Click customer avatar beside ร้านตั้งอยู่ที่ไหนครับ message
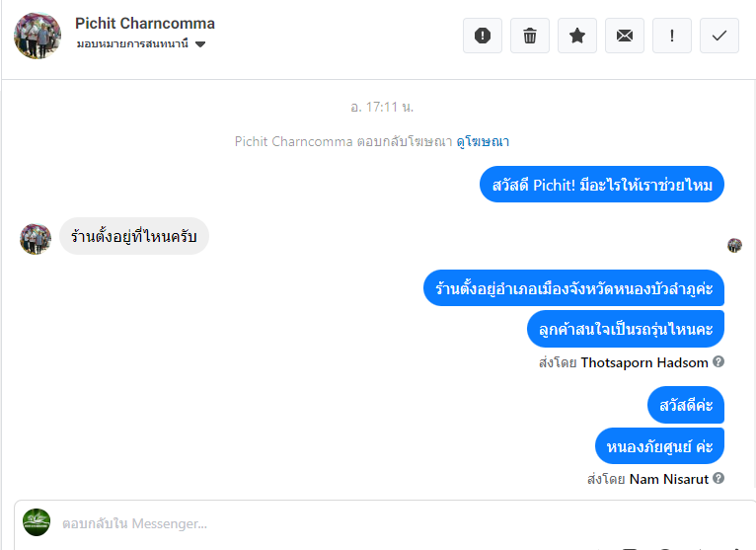Screen dimensions: 756x550 coord(36,239)
